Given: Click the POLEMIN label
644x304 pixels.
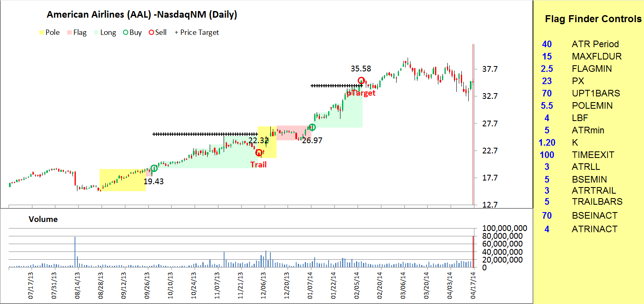Looking at the screenshot, I should pyautogui.click(x=592, y=105).
